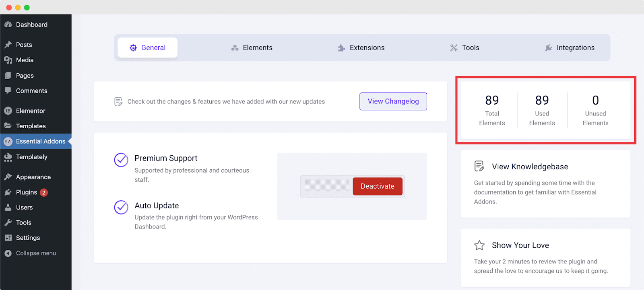Click the Pages document icon
This screenshot has width=644, height=290.
click(x=8, y=76)
